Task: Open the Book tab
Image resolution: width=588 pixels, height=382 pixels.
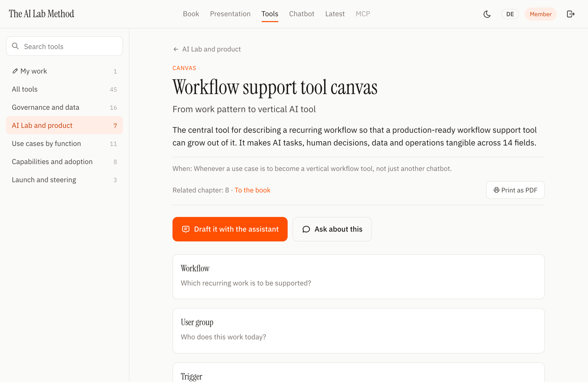Action: pyautogui.click(x=191, y=14)
